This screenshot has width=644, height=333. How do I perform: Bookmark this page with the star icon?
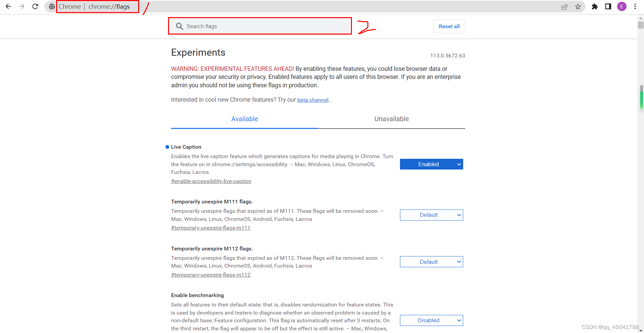(578, 6)
